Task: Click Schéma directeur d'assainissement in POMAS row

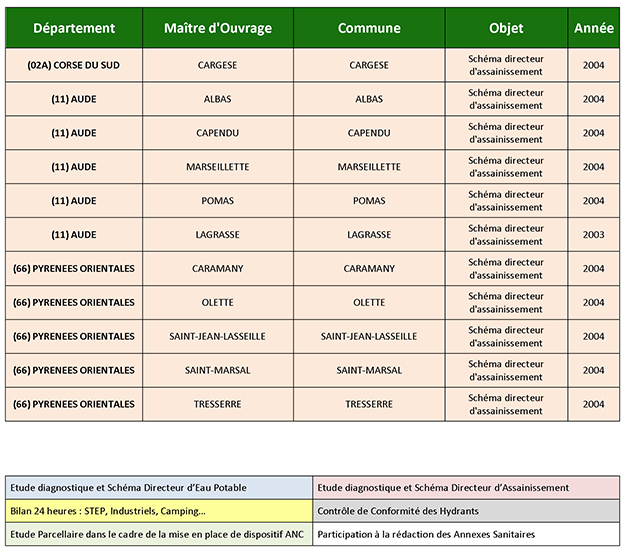Action: (506, 201)
